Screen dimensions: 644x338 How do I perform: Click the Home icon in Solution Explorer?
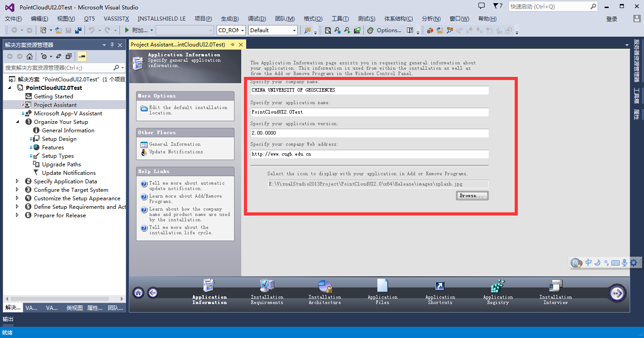pyautogui.click(x=29, y=56)
